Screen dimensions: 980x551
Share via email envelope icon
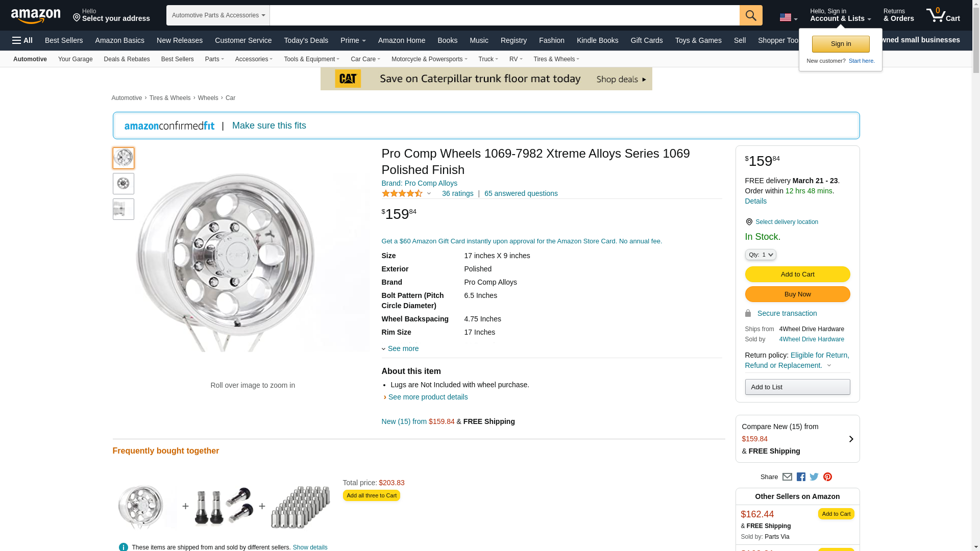point(787,477)
